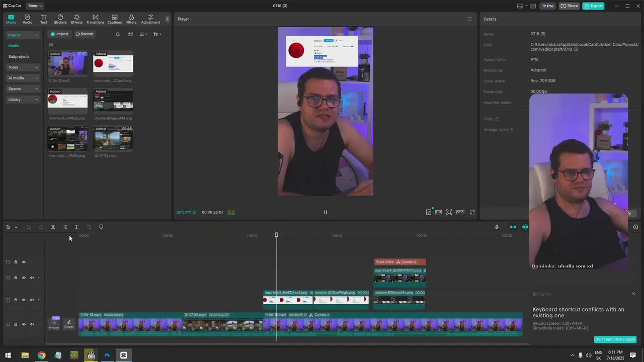Mute track containing mpc-hc64_gD3WD79cTm.png clip
644x362 pixels.
[x=32, y=278]
